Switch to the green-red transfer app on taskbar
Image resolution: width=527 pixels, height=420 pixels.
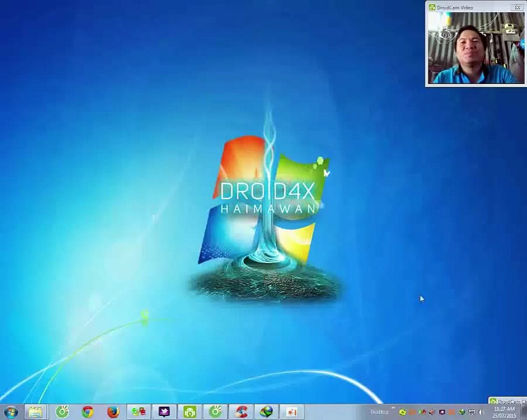click(139, 412)
